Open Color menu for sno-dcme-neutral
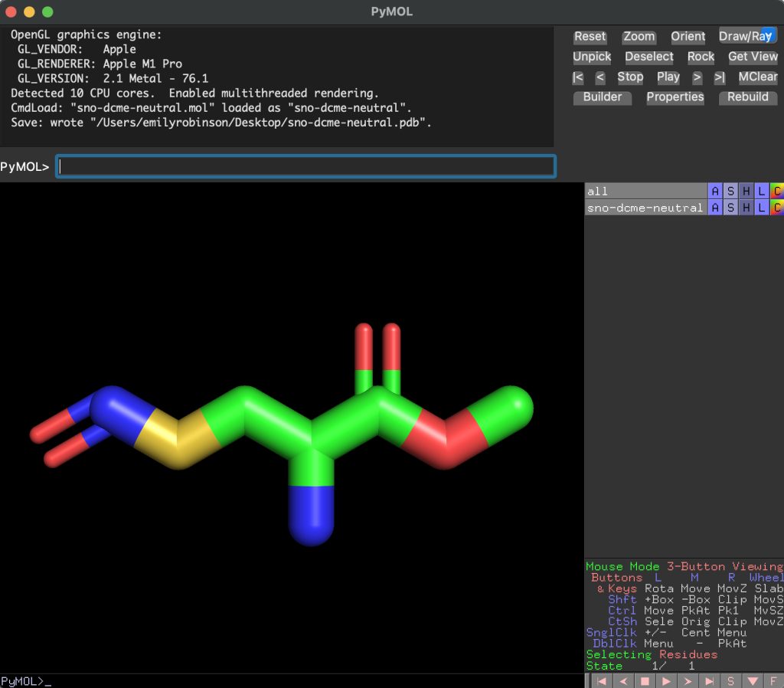 [776, 208]
